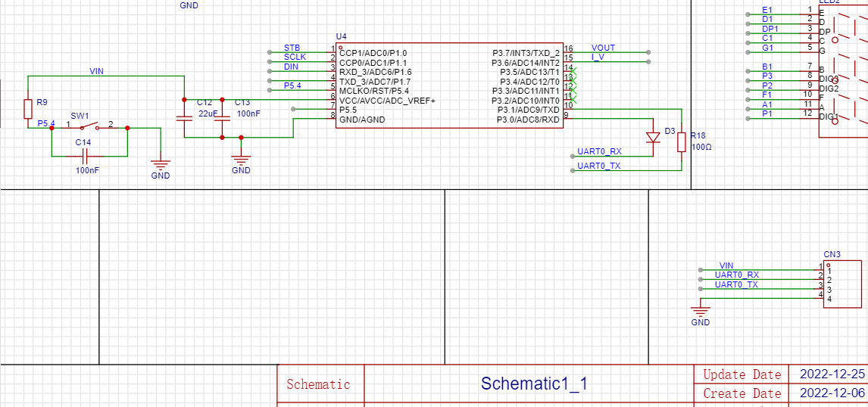Image resolution: width=868 pixels, height=407 pixels.
Task: Click pin name MCLKO/RST/P5.4
Action: 374,91
